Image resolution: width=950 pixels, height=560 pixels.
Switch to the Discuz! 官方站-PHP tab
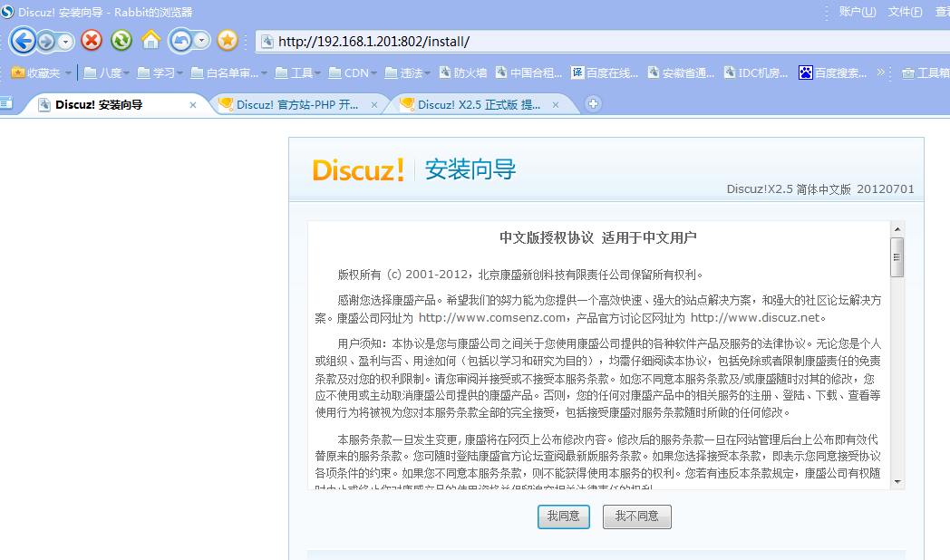point(297,105)
